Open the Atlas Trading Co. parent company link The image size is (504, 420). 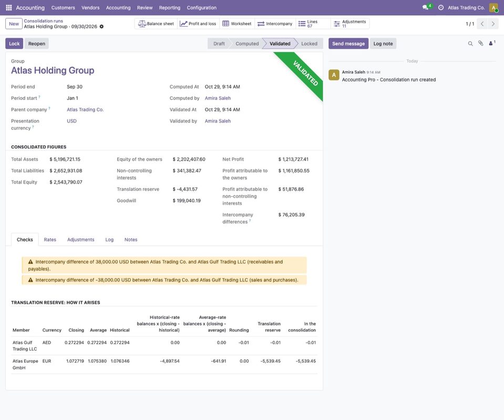pyautogui.click(x=85, y=110)
